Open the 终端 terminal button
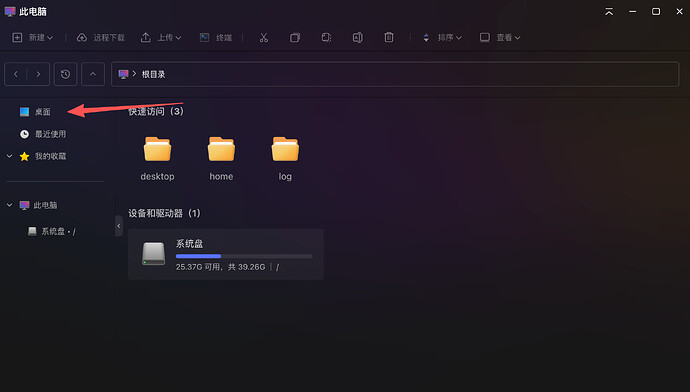690x392 pixels. [x=216, y=38]
